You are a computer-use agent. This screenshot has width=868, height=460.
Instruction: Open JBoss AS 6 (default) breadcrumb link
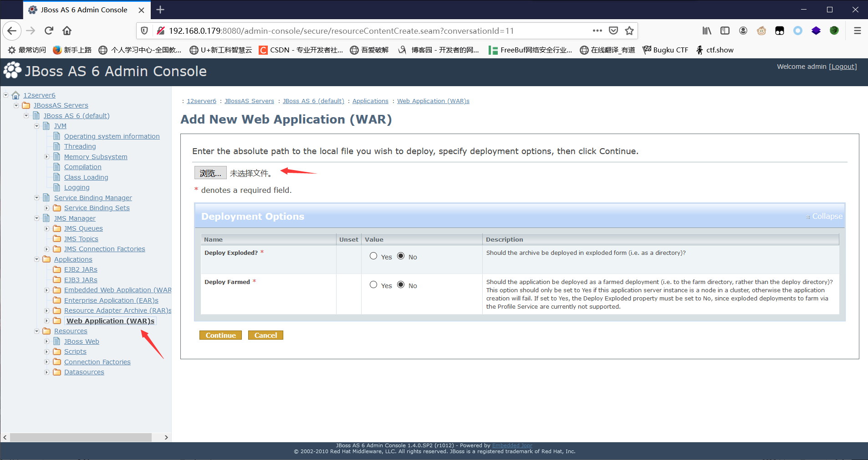click(x=313, y=101)
